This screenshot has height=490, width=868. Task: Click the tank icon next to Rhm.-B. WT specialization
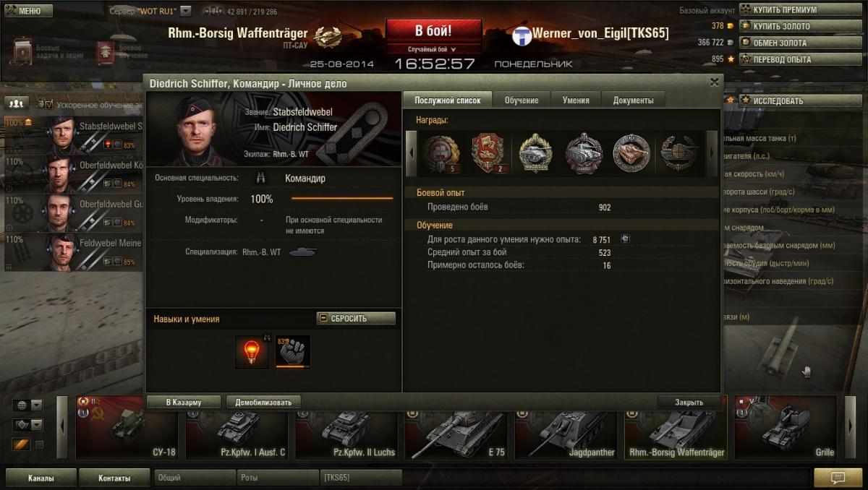pos(303,252)
